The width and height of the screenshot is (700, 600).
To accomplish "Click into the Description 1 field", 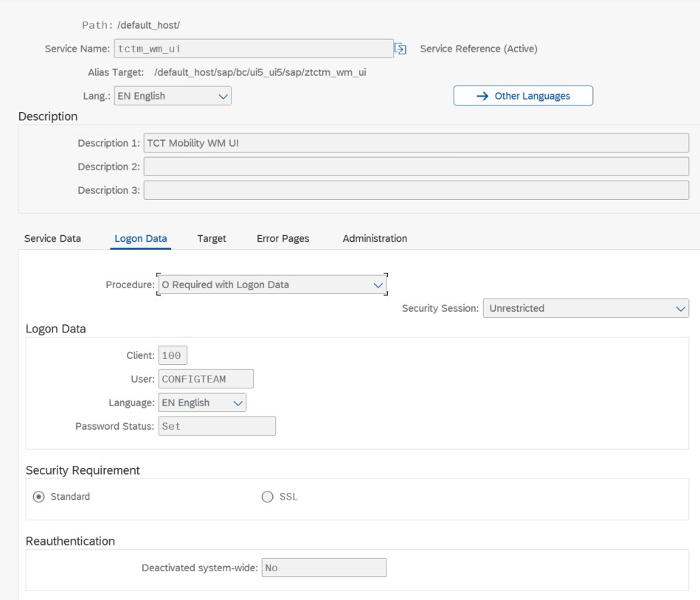I will 416,143.
